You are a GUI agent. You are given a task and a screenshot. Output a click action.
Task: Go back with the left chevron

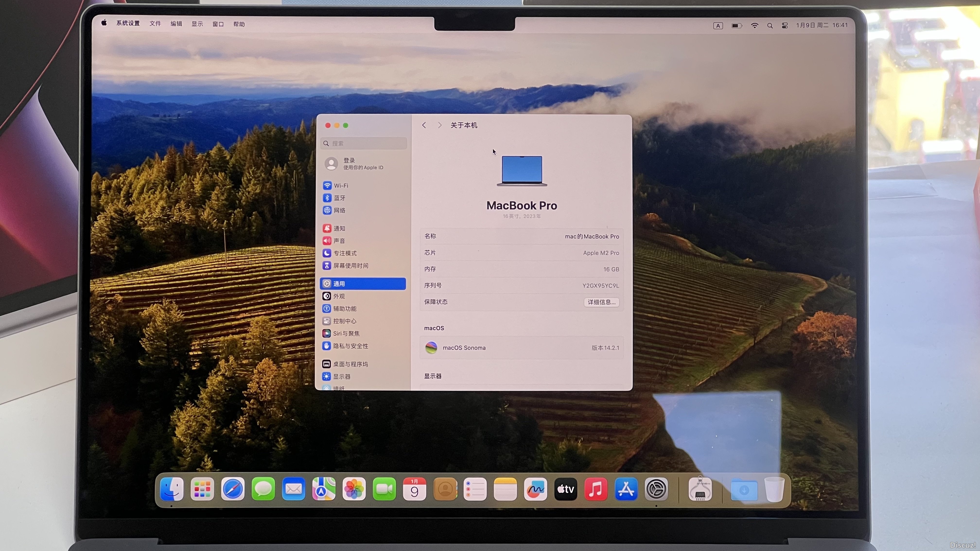coord(424,126)
